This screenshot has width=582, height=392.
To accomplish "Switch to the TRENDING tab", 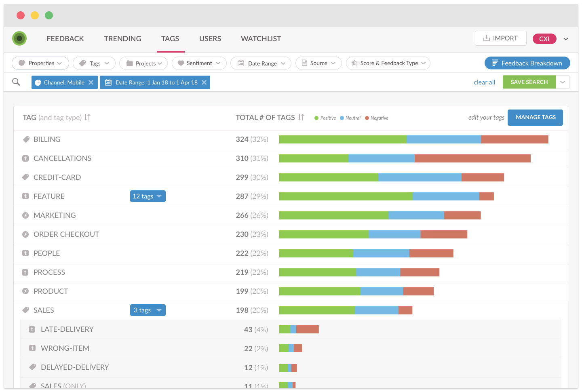I will tap(122, 38).
